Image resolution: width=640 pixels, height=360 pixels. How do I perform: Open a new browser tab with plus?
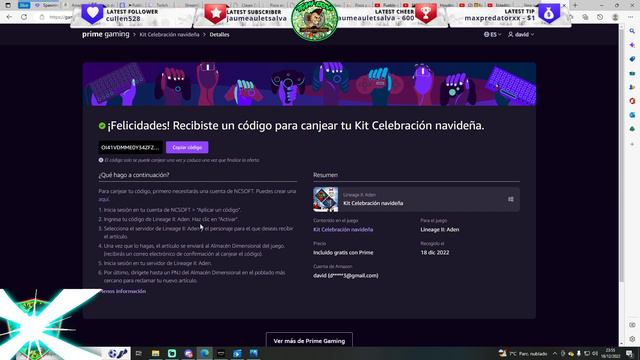point(575,5)
